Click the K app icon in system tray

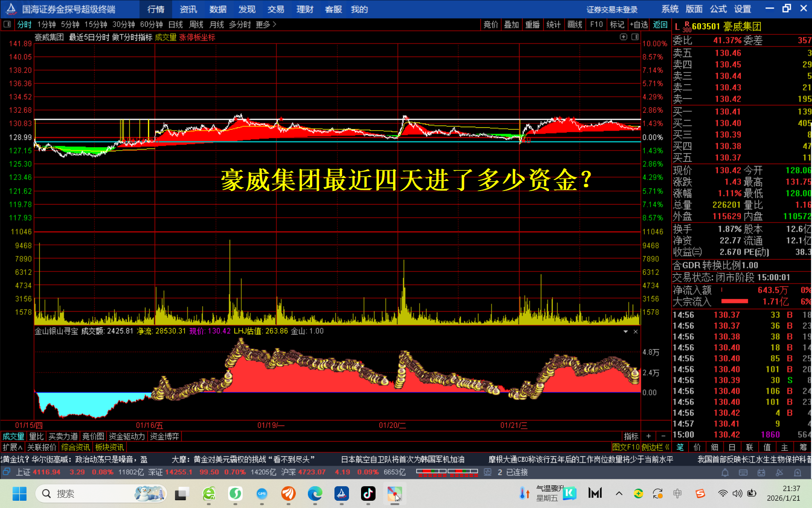(x=570, y=493)
